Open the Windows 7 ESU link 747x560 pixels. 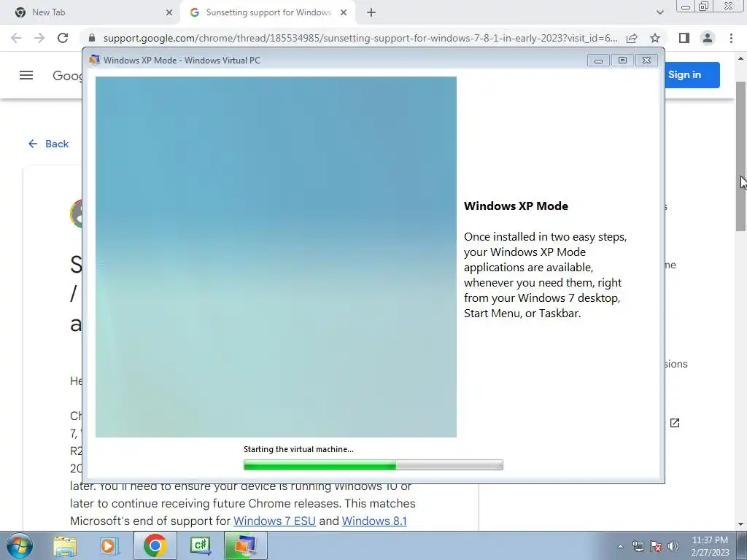274,521
